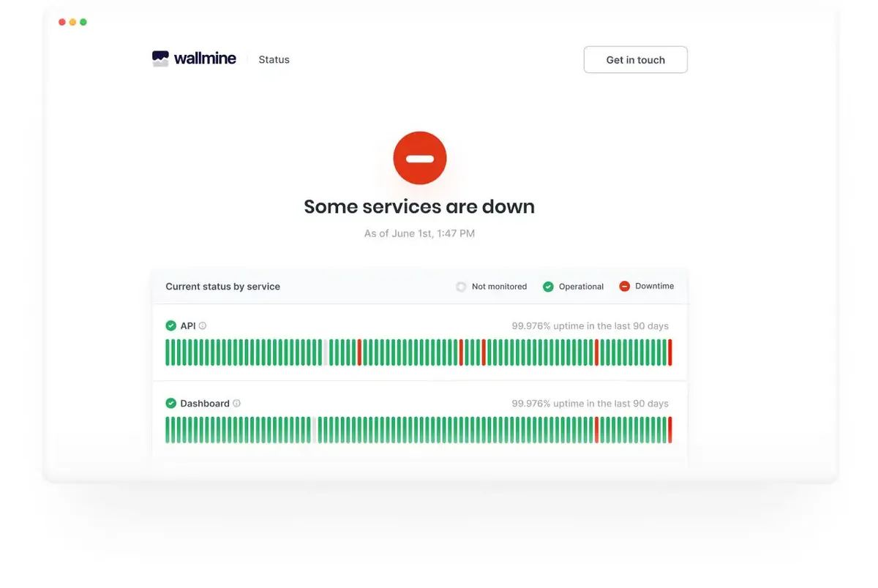878x588 pixels.
Task: Click the red close window dot
Action: 62,22
